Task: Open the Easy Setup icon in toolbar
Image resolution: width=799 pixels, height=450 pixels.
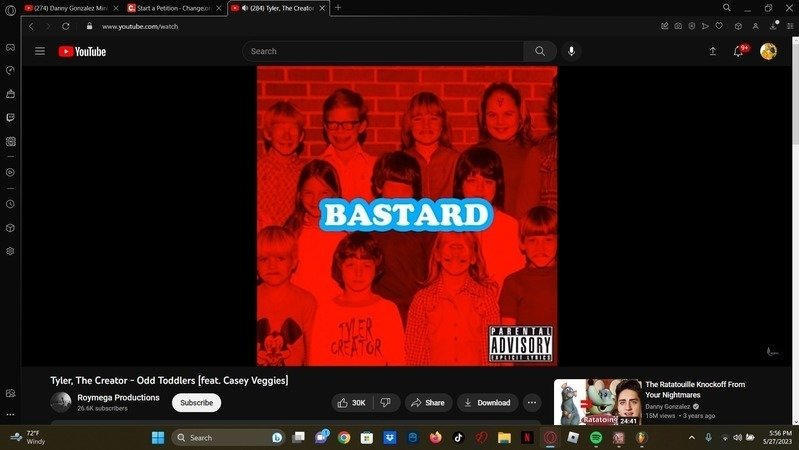Action: click(790, 26)
